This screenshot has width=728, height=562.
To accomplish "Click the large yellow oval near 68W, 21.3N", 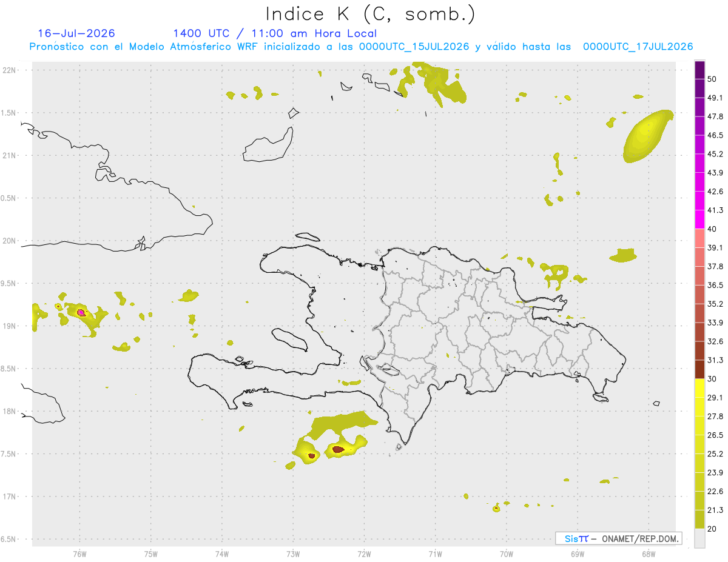I will point(648,136).
